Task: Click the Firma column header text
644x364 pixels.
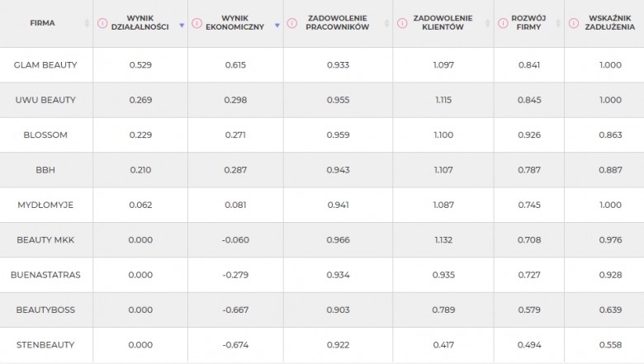Action: coord(42,23)
